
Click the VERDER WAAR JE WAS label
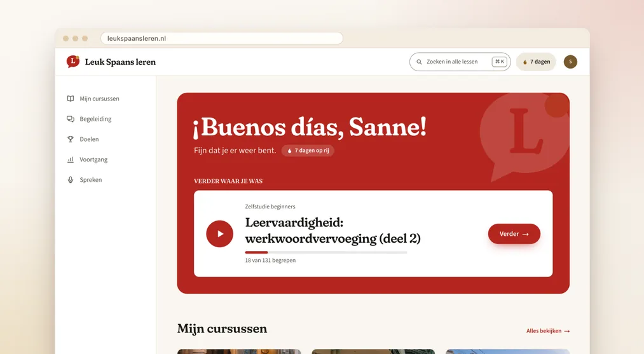point(228,181)
